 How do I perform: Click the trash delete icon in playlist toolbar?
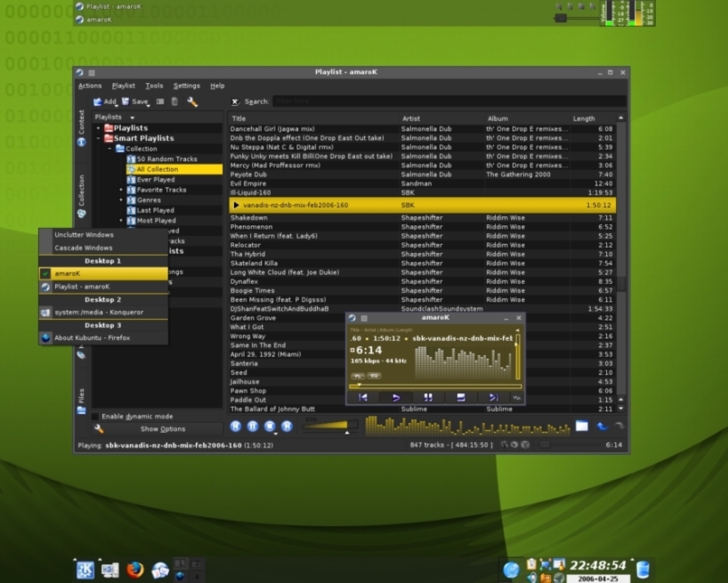pyautogui.click(x=174, y=101)
